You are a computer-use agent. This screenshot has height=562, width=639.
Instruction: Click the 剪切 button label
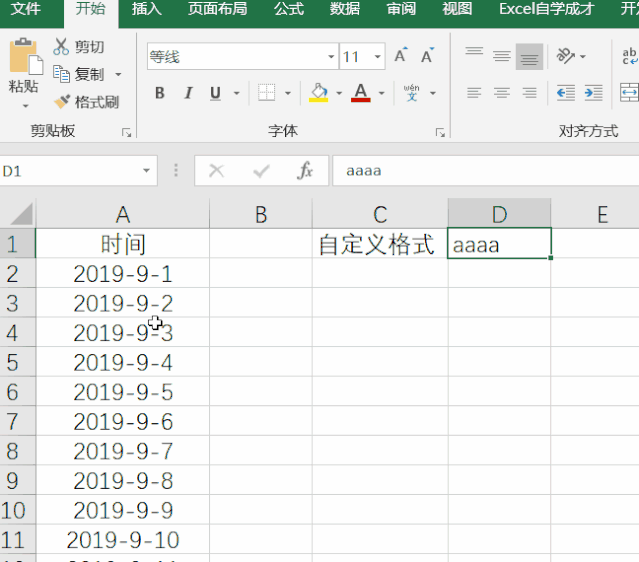click(x=89, y=47)
